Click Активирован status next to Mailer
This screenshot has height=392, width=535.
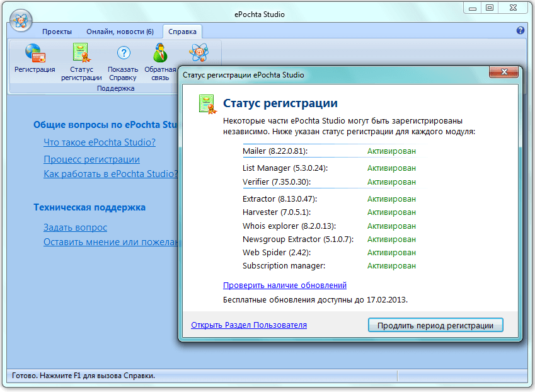[391, 151]
